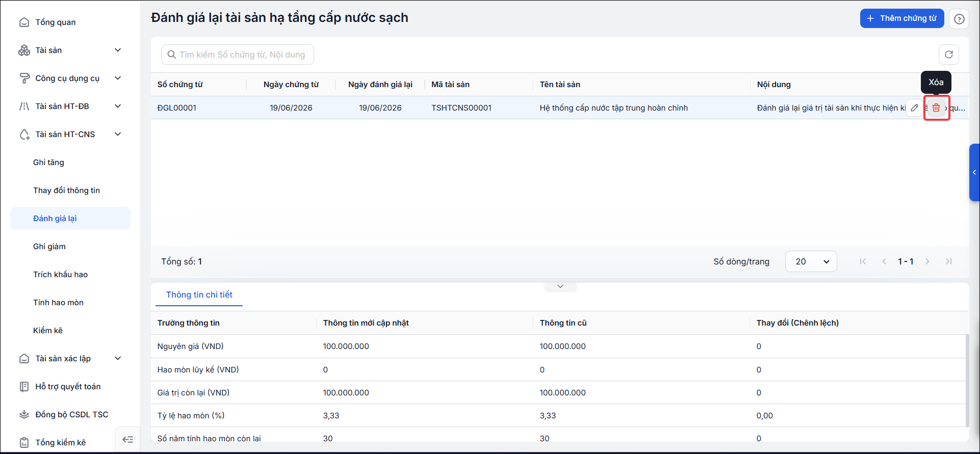980x454 pixels.
Task: Click the search magnifier icon
Action: (172, 55)
